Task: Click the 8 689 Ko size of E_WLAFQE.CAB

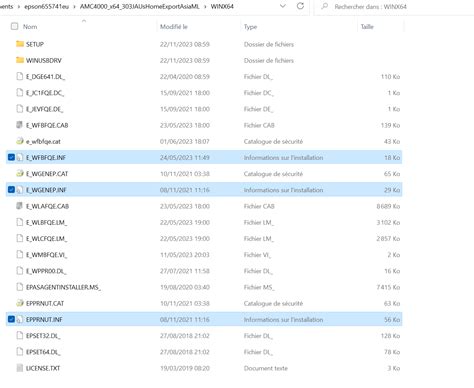Action: coord(388,206)
